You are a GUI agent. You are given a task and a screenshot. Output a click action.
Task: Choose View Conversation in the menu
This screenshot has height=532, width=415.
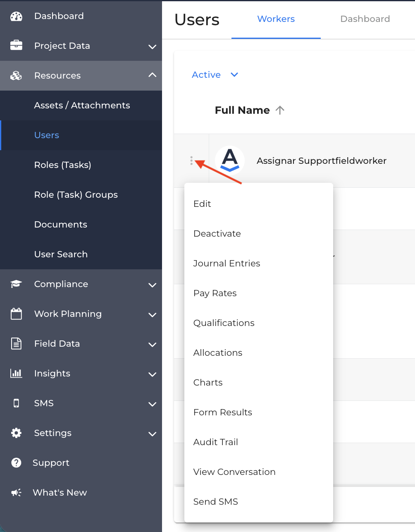[259, 472]
